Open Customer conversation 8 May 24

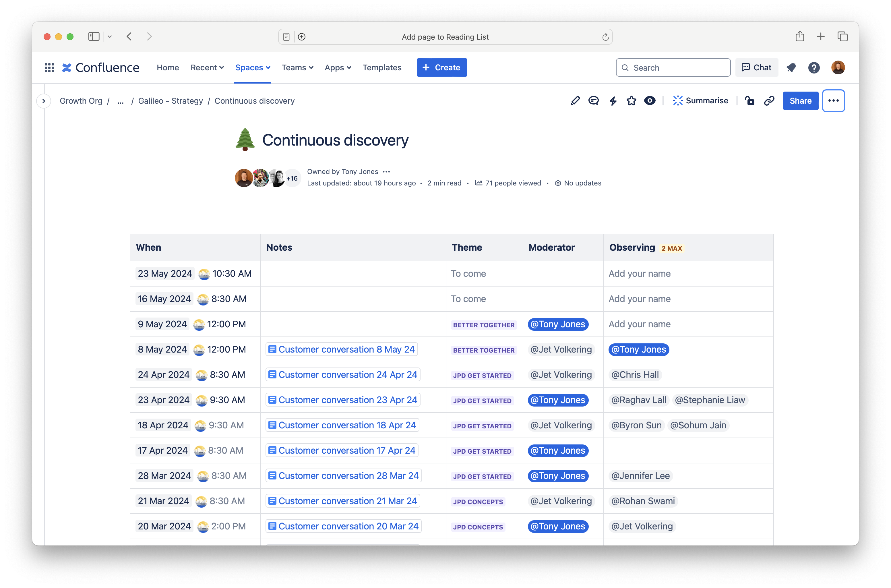point(342,349)
